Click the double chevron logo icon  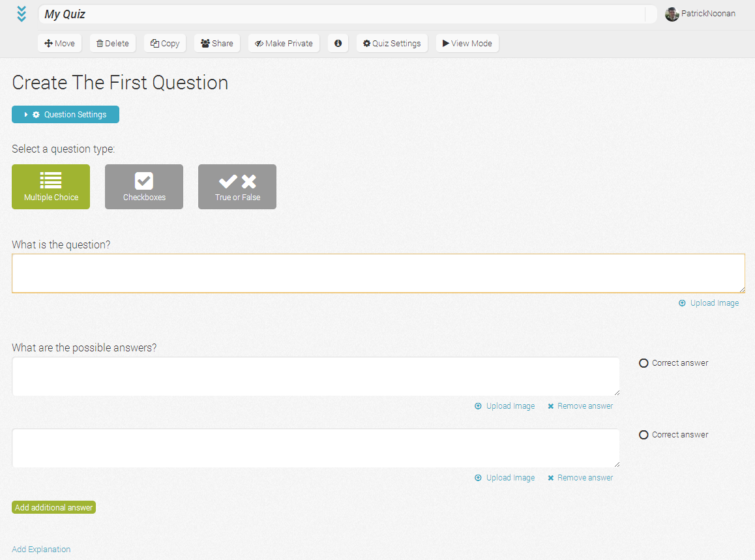[22, 14]
